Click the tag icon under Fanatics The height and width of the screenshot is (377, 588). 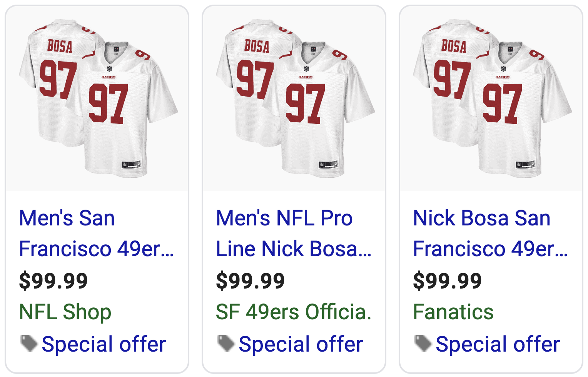423,343
